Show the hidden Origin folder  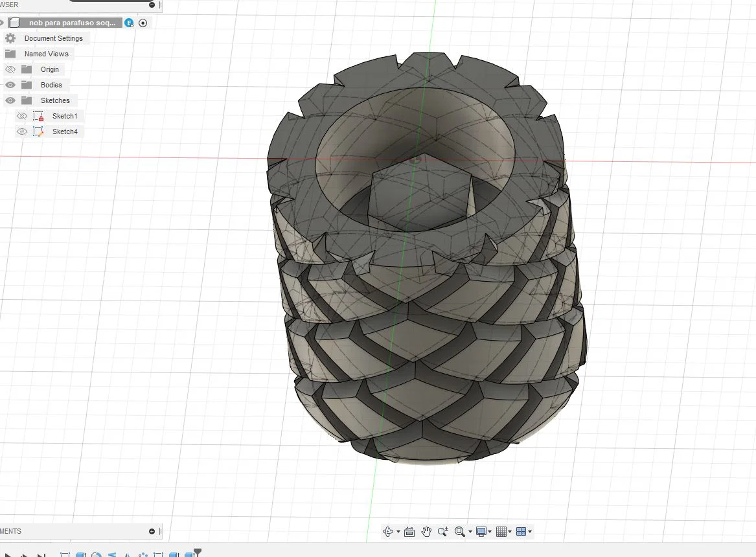click(x=10, y=69)
